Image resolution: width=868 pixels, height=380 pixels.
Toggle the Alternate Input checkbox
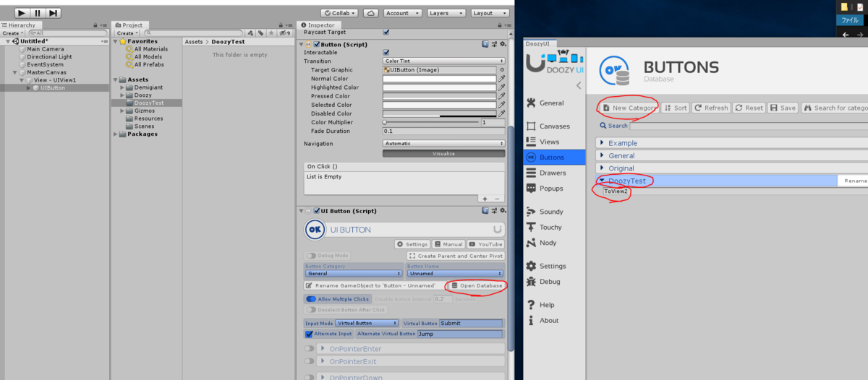pos(310,334)
